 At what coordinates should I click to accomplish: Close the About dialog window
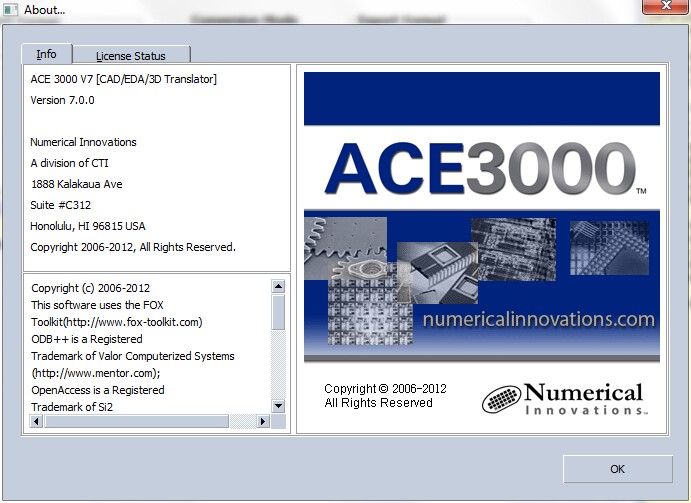(665, 7)
